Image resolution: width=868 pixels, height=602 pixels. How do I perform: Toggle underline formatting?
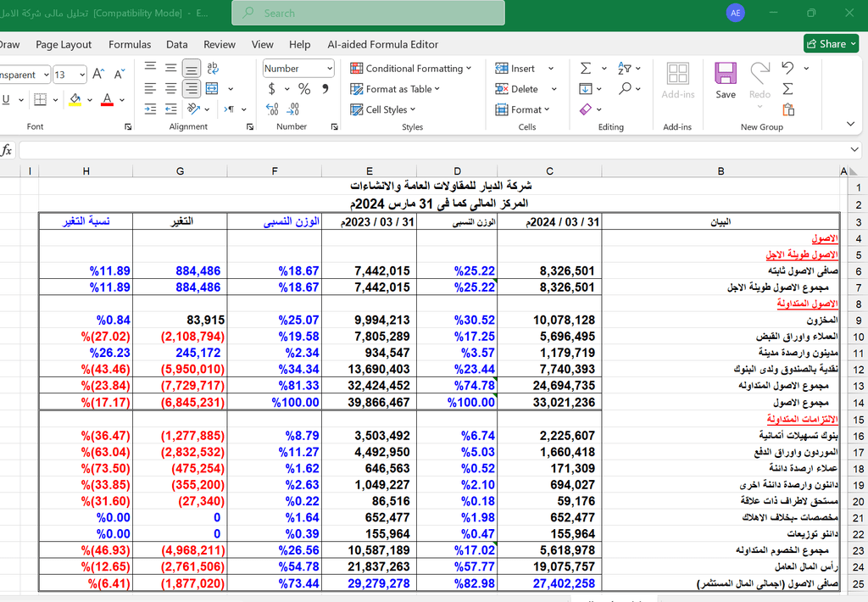(x=7, y=100)
